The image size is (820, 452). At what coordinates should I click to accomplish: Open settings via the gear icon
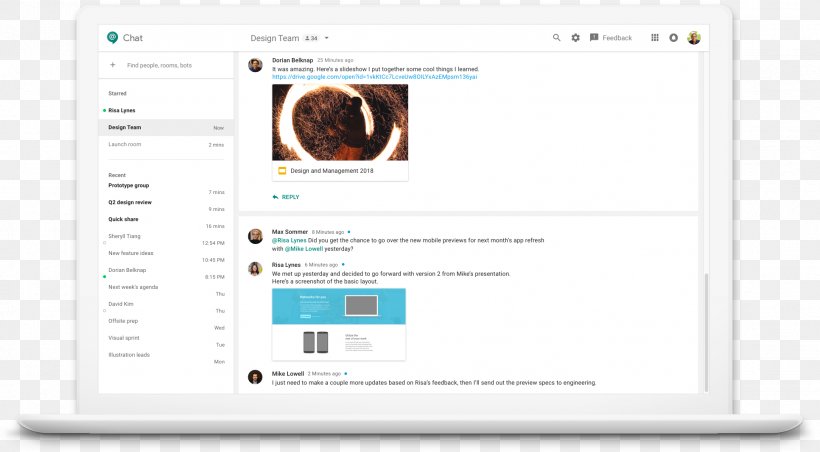[575, 38]
